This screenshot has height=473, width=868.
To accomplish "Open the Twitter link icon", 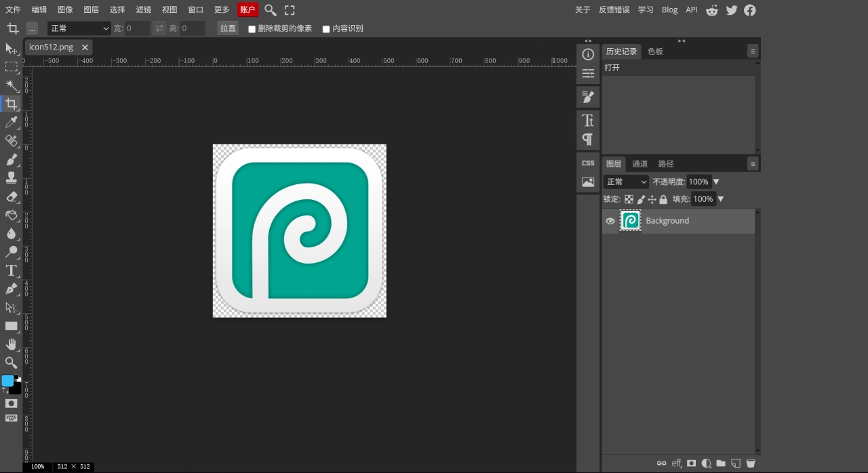I will 731,10.
